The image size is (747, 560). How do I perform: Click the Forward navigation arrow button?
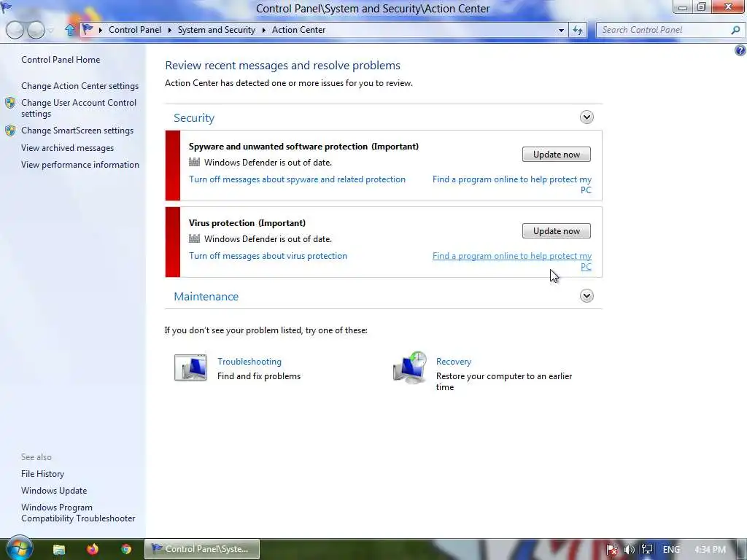click(36, 30)
